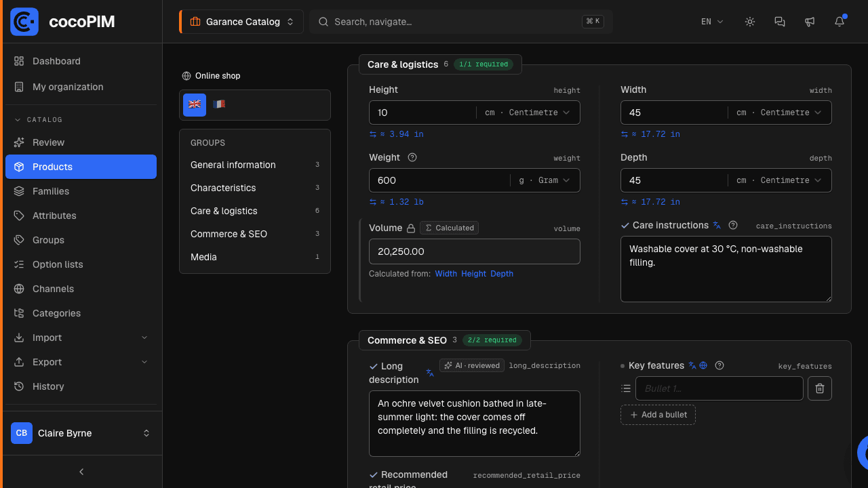Open the announcements megaphone icon
The width and height of the screenshot is (868, 488).
point(810,22)
